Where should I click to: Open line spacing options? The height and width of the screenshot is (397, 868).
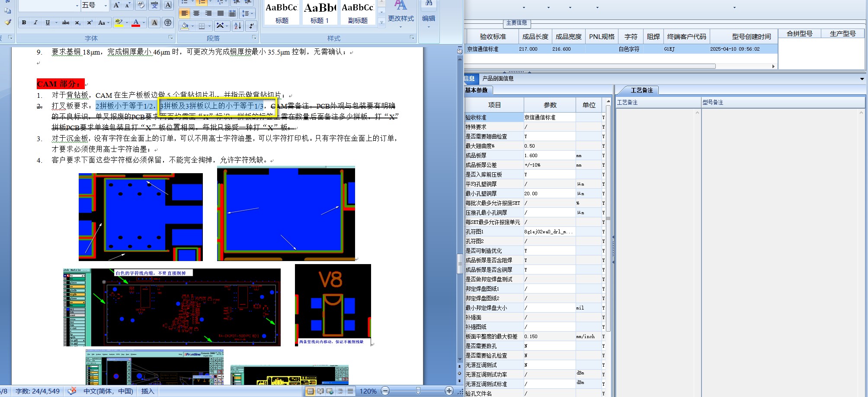coord(247,13)
